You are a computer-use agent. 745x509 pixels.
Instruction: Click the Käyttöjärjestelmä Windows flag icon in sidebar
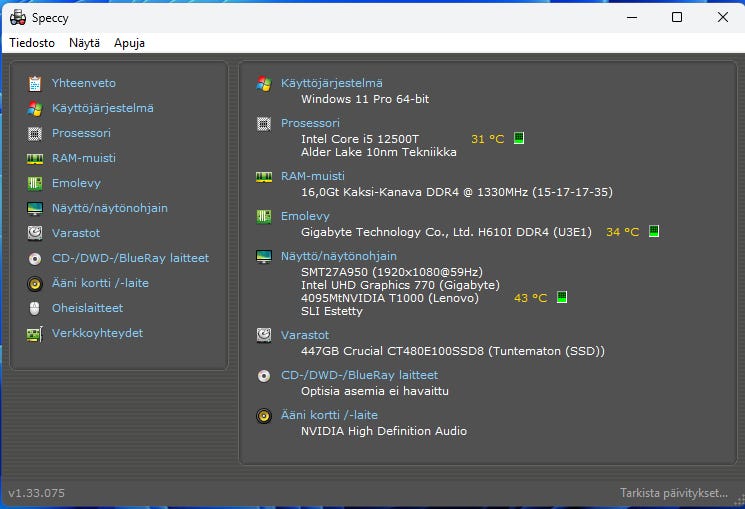coord(35,109)
